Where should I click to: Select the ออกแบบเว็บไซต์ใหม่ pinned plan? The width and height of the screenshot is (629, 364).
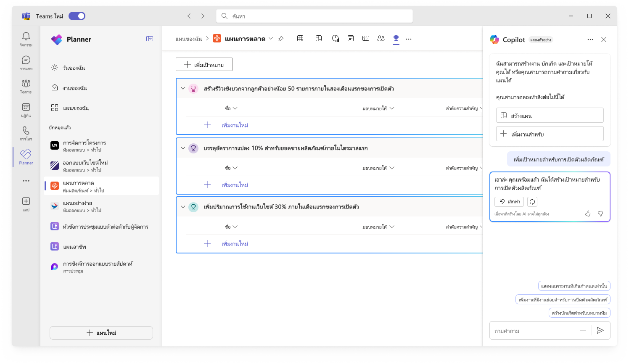(x=101, y=166)
